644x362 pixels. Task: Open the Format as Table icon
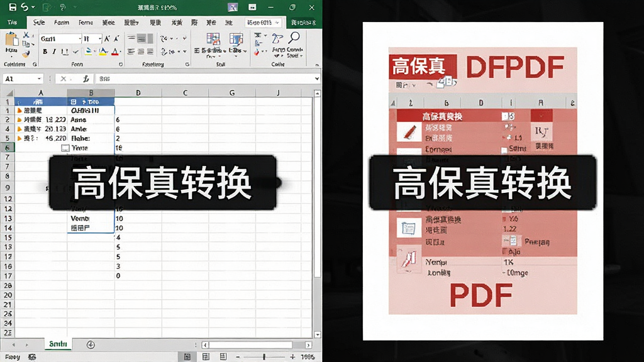pyautogui.click(x=236, y=40)
